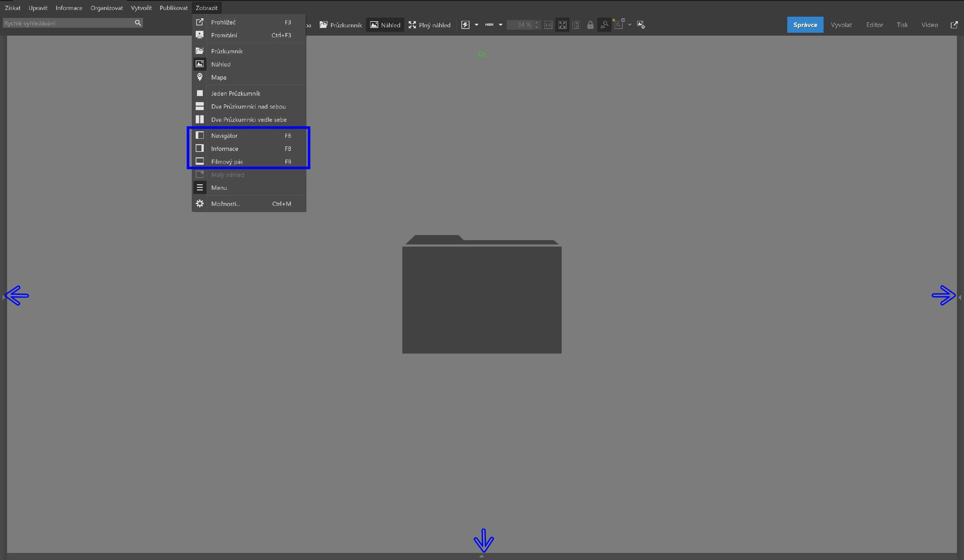964x560 pixels.
Task: Click the 1:1 zoom icon
Action: click(x=548, y=25)
